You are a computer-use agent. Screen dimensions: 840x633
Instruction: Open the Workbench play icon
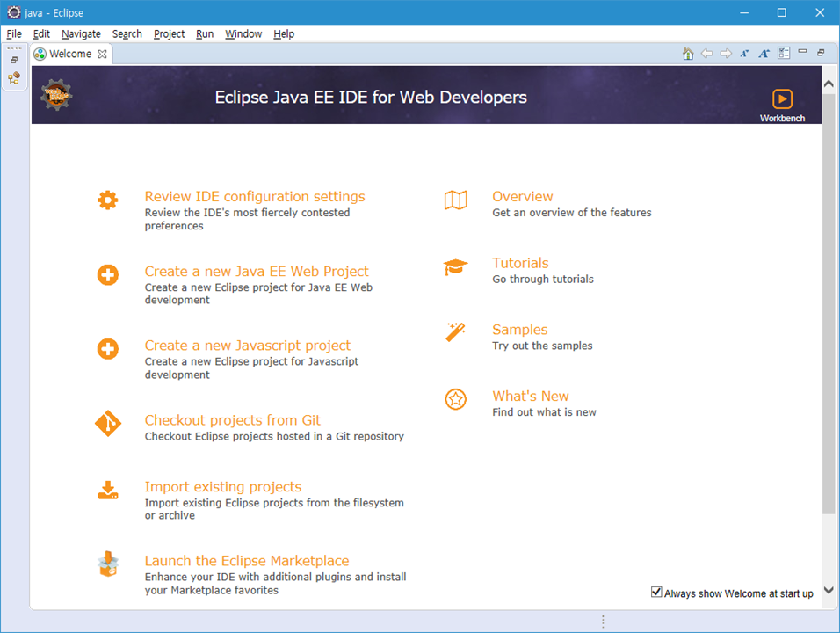coord(782,98)
